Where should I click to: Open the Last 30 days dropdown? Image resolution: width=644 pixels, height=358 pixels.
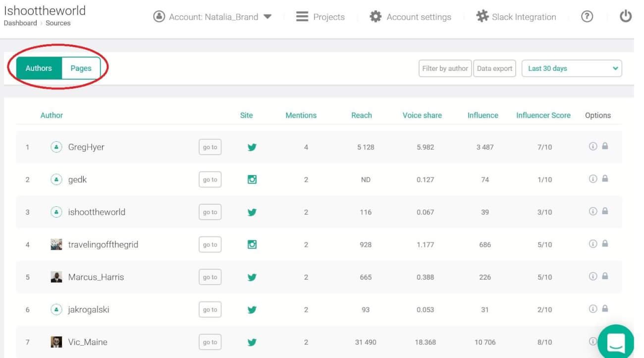click(572, 68)
